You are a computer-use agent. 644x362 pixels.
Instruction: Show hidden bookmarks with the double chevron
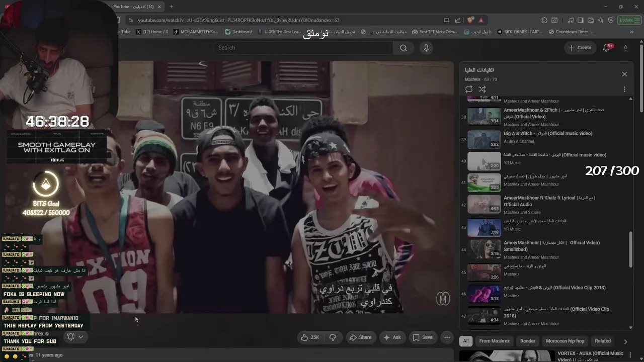tap(632, 32)
